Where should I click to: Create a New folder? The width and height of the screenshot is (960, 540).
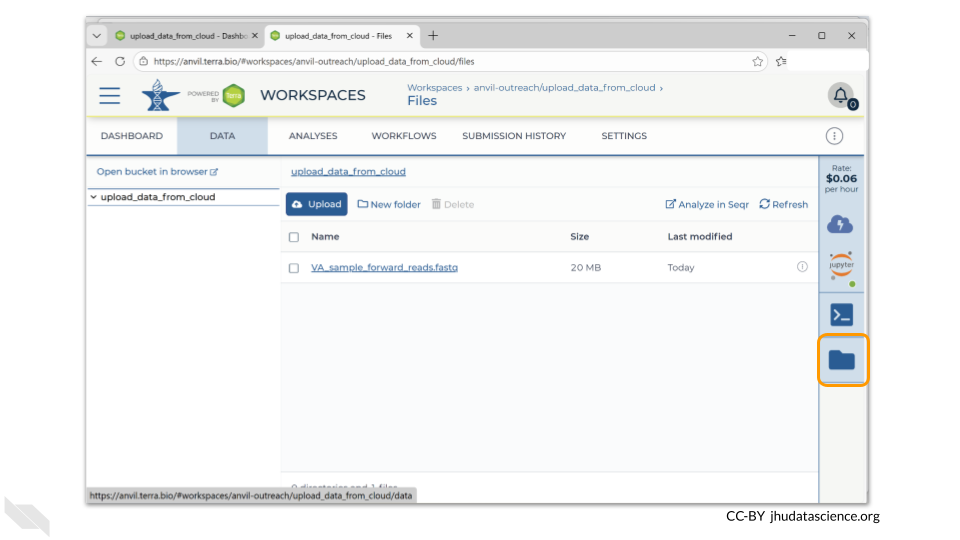[389, 204]
